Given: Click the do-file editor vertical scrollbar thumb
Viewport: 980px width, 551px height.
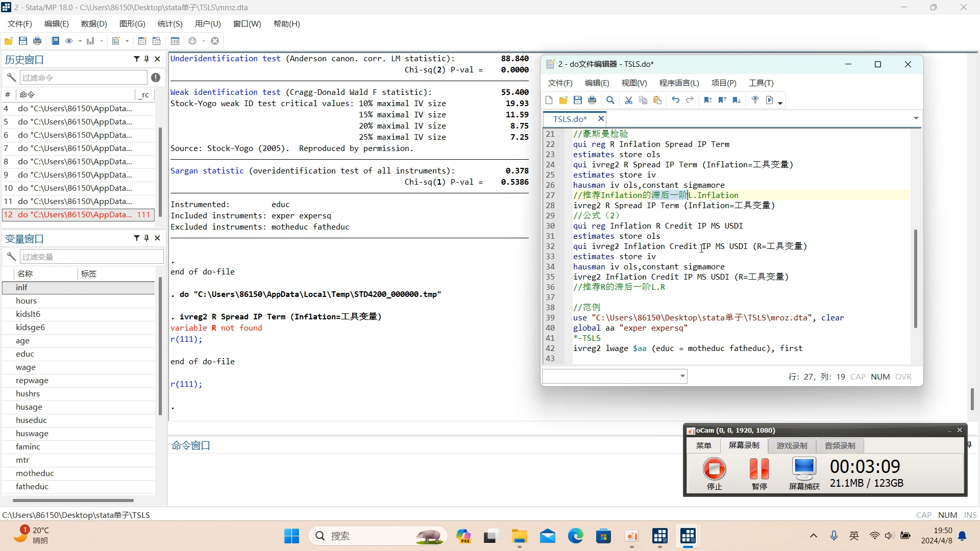Looking at the screenshot, I should click(916, 278).
